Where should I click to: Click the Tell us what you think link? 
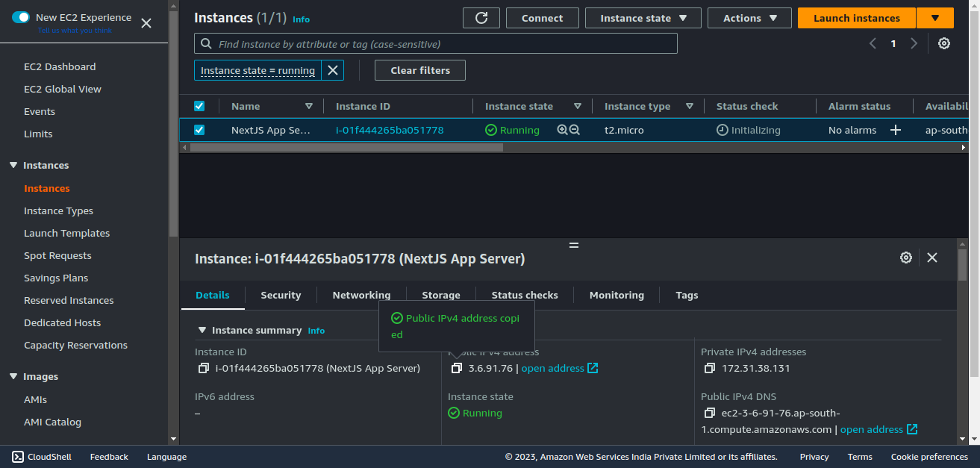[x=75, y=30]
